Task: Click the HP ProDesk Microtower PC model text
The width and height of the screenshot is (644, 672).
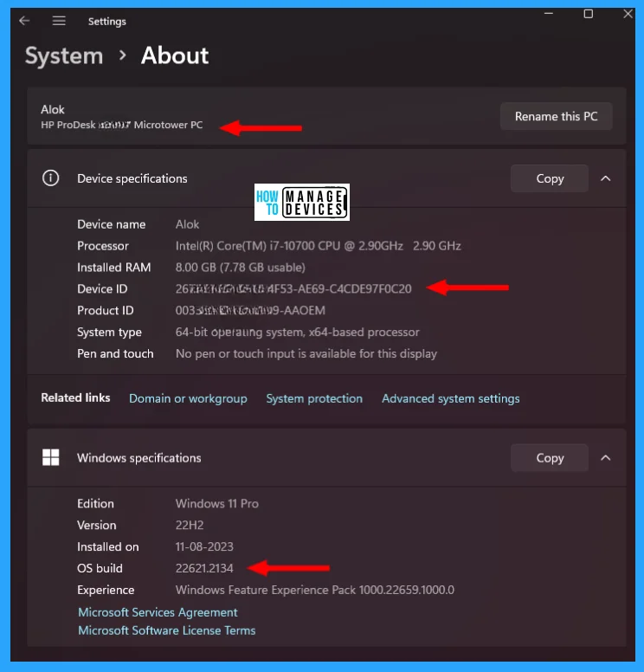Action: click(x=122, y=125)
